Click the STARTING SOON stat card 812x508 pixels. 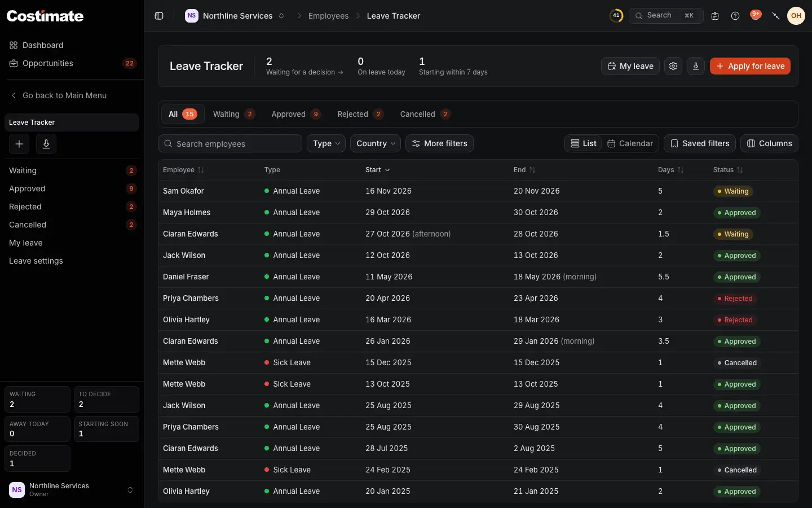106,429
